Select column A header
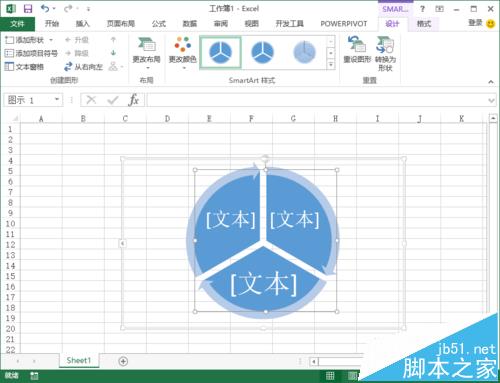 41,118
